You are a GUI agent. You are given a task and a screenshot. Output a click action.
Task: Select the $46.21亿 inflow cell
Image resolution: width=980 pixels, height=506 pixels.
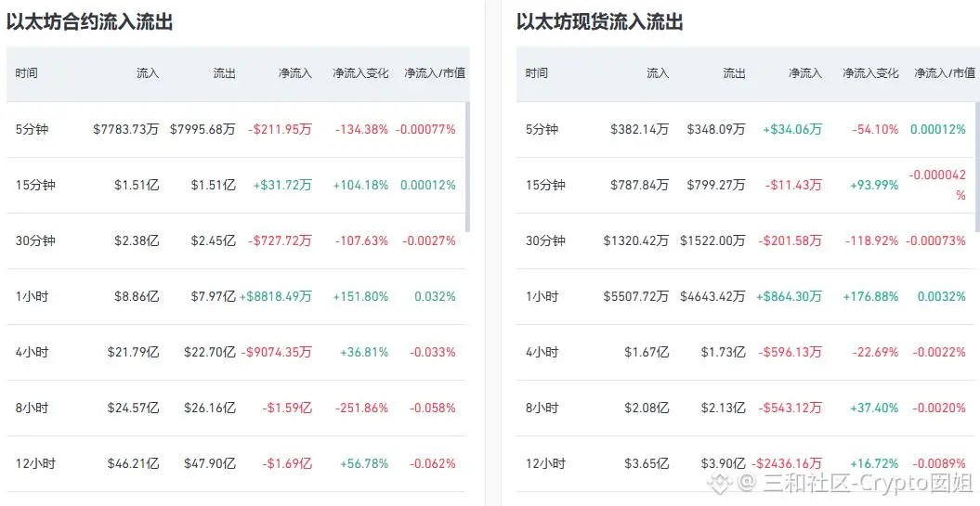(x=133, y=463)
